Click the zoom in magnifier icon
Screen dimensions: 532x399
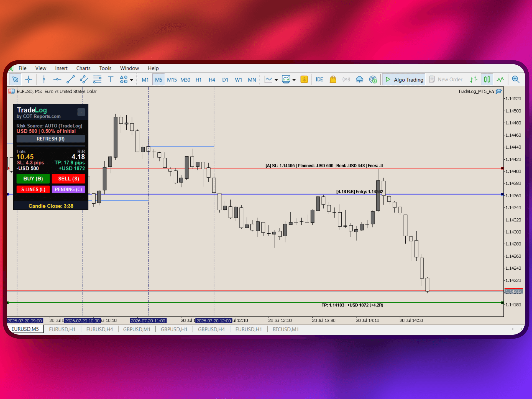coord(516,80)
